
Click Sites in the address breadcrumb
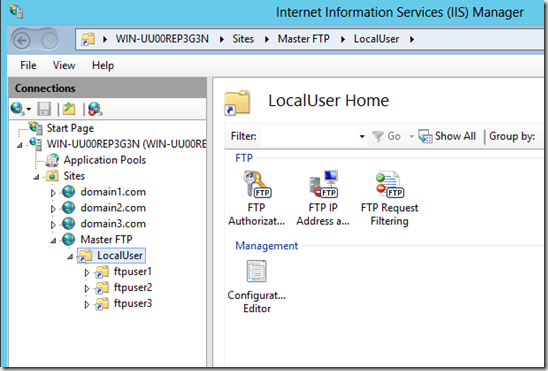[x=243, y=39]
